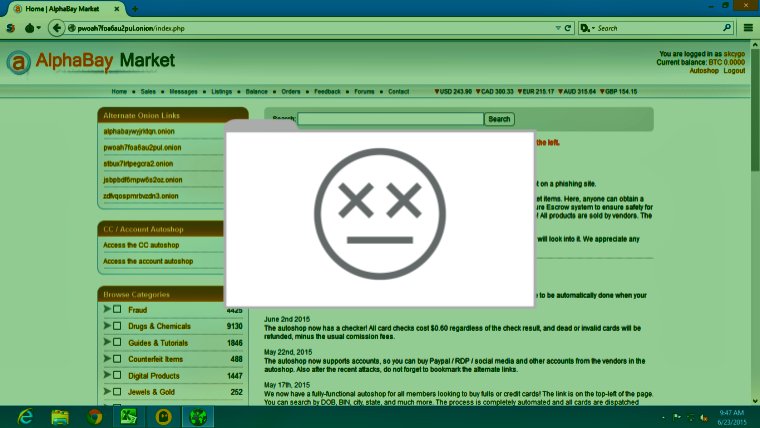Click the volume speaker tray icon
The height and width of the screenshot is (428, 760).
point(704,418)
